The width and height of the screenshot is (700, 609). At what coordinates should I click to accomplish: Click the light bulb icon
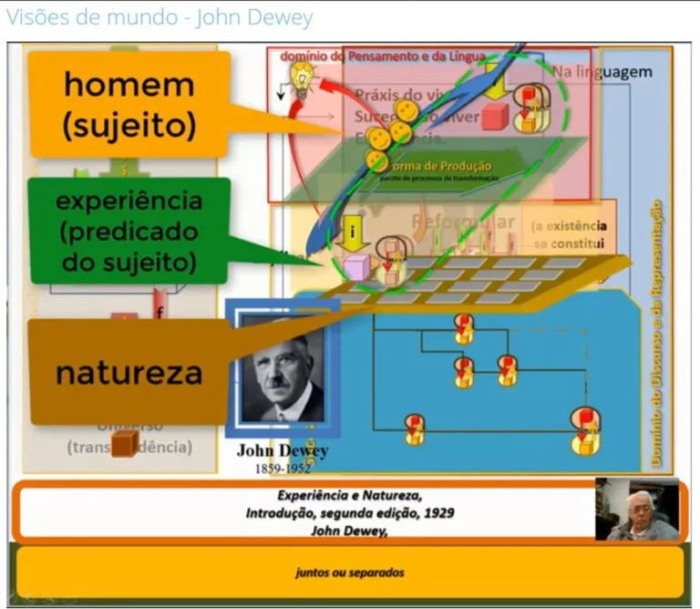point(303,76)
